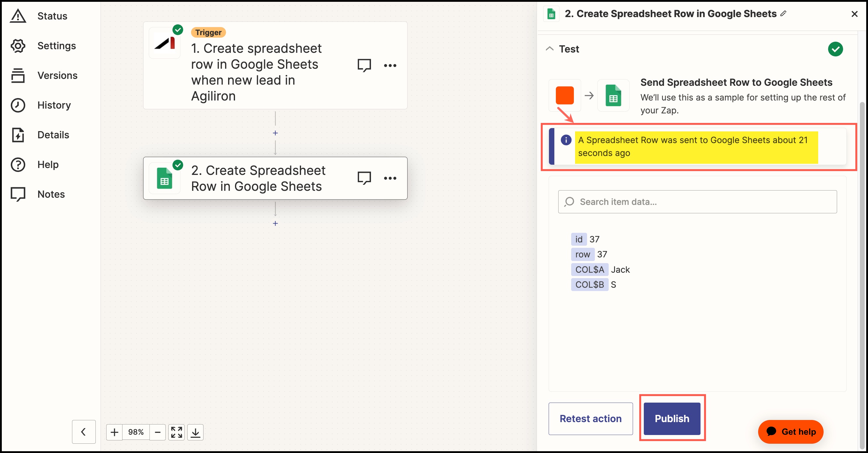868x453 pixels.
Task: Add comment on Google Sheets step
Action: (364, 178)
